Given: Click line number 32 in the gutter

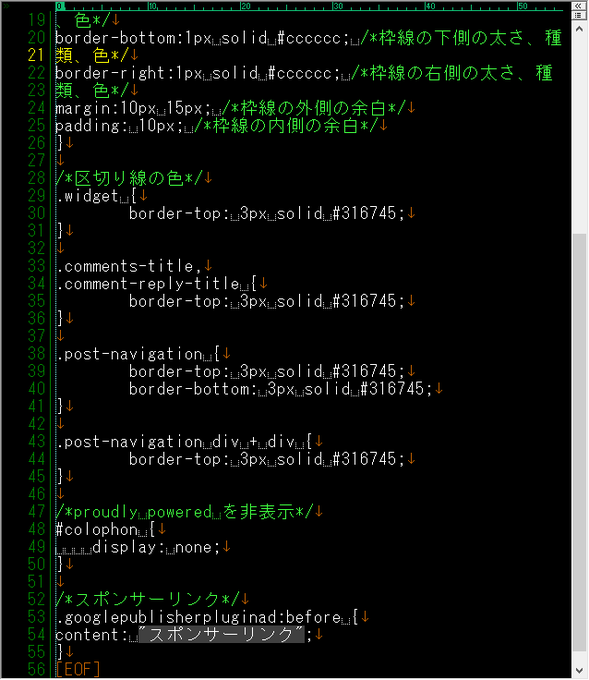Looking at the screenshot, I should 36,248.
